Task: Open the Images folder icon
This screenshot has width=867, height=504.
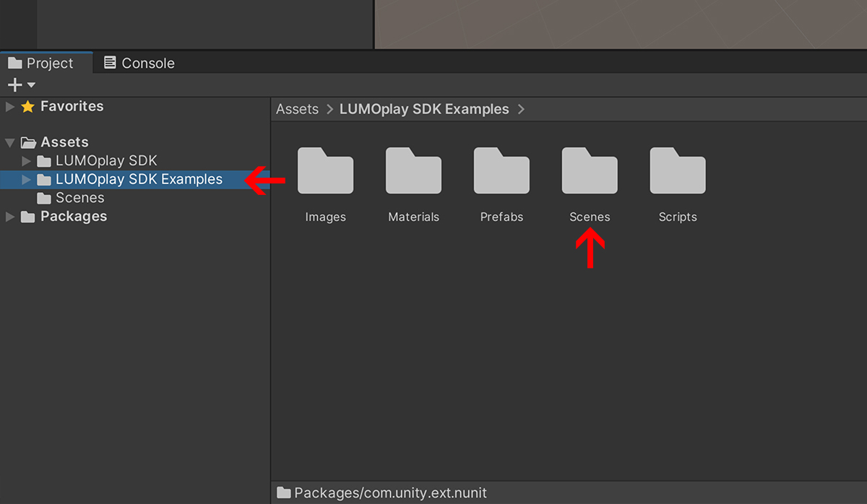Action: [325, 171]
